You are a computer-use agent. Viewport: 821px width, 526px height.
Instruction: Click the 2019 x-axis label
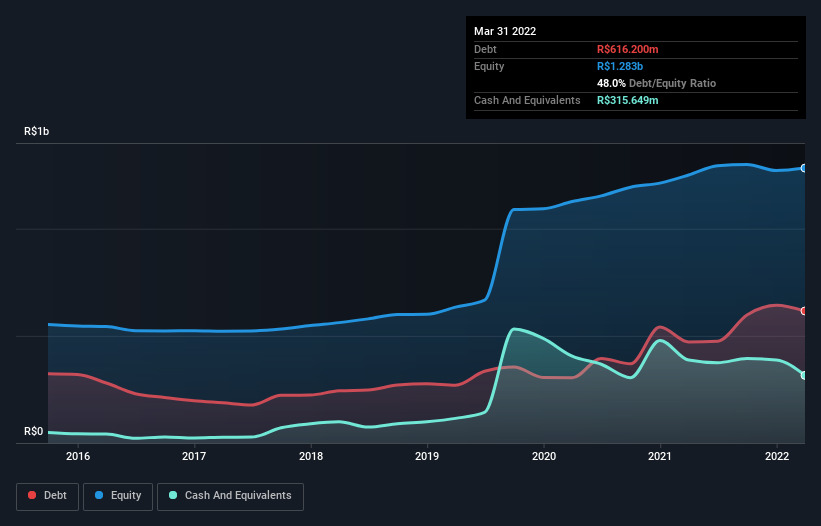(x=427, y=456)
